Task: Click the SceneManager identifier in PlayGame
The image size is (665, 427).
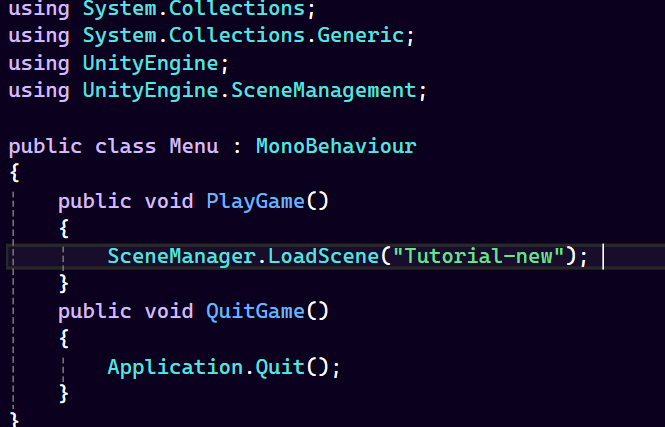Action: pos(182,256)
